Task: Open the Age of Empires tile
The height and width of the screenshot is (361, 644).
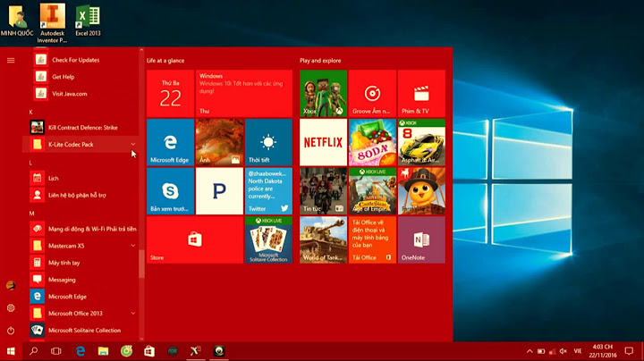Action: tap(372, 191)
